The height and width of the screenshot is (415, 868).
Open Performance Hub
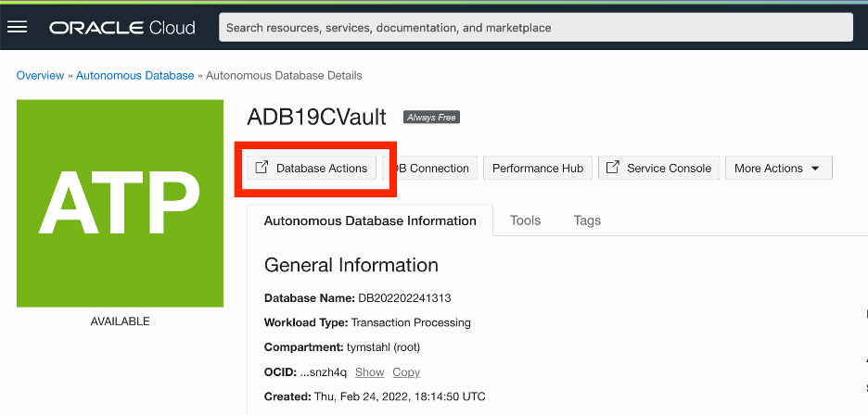tap(538, 169)
